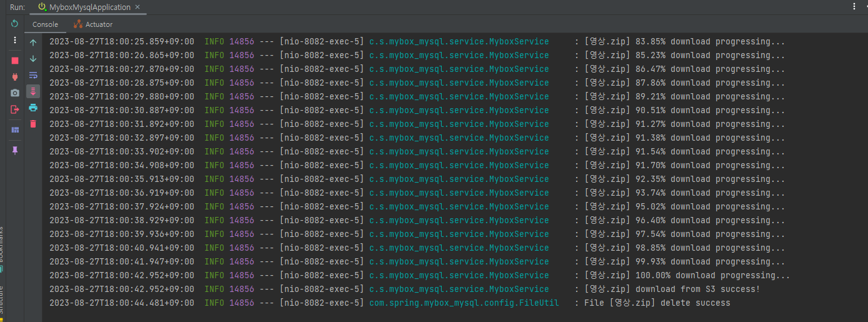Click the 'download from S3 success!' message
Viewport: 868px width, 322px height.
click(x=697, y=289)
